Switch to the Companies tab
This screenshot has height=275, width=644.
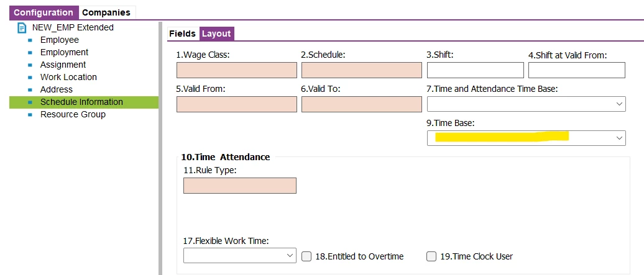(x=106, y=12)
